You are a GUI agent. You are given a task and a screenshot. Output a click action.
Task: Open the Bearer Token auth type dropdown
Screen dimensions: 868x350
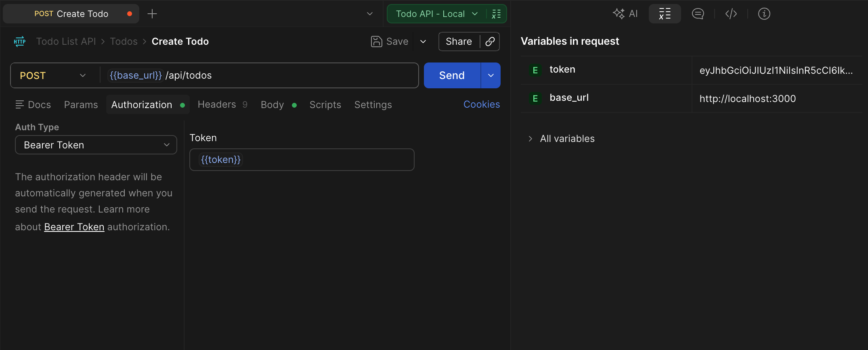(96, 145)
